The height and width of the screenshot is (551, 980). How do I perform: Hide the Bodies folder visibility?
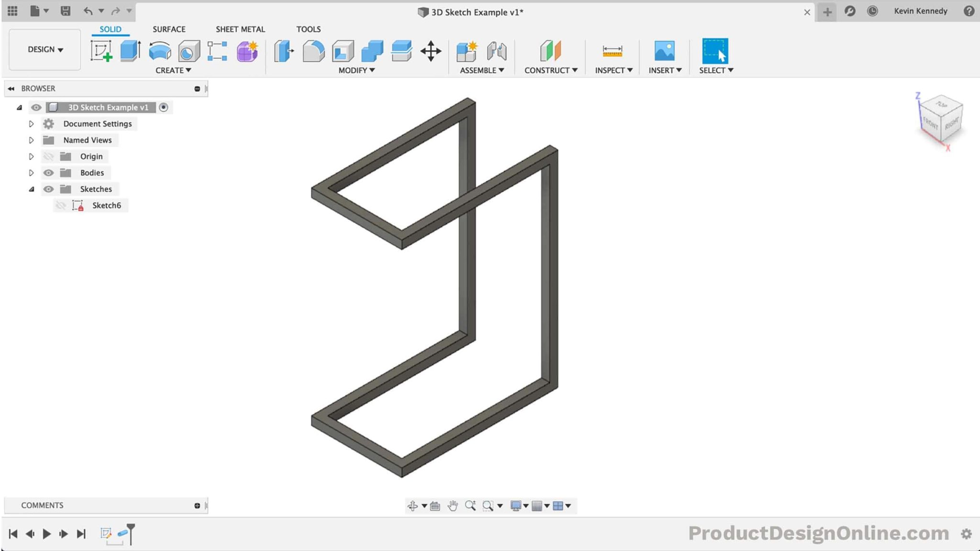click(x=48, y=173)
